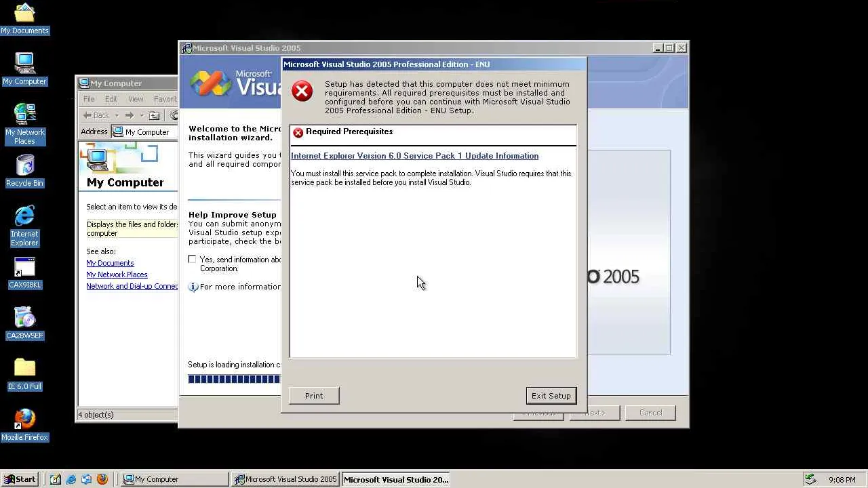
Task: Open My Documents desktop icon
Action: click(24, 19)
